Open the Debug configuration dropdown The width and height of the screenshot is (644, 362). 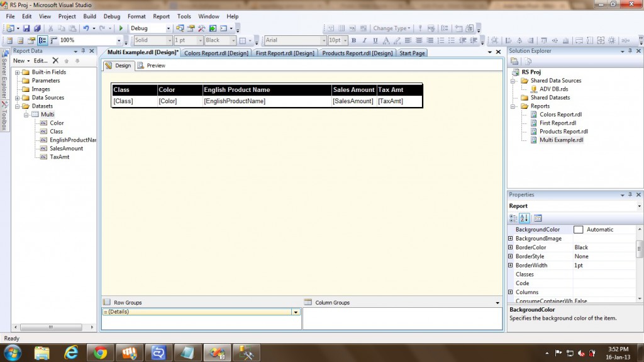168,28
